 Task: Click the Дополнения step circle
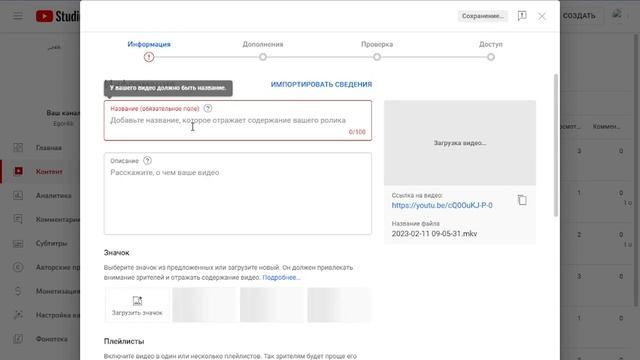(263, 57)
